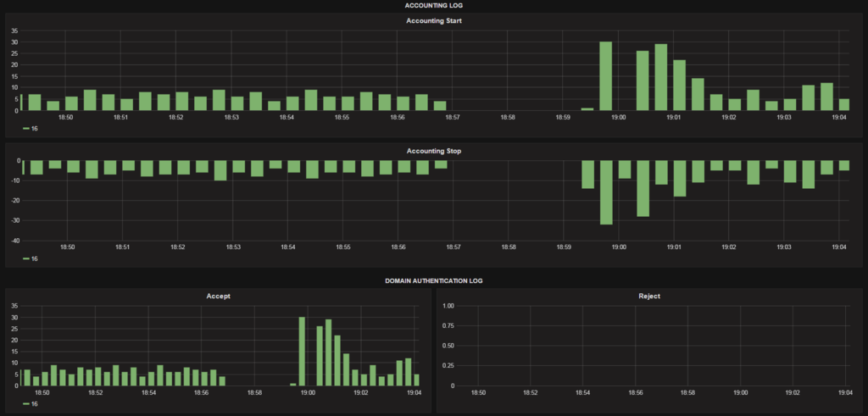Click the deepest bar in Accounting Stop chart

click(606, 192)
